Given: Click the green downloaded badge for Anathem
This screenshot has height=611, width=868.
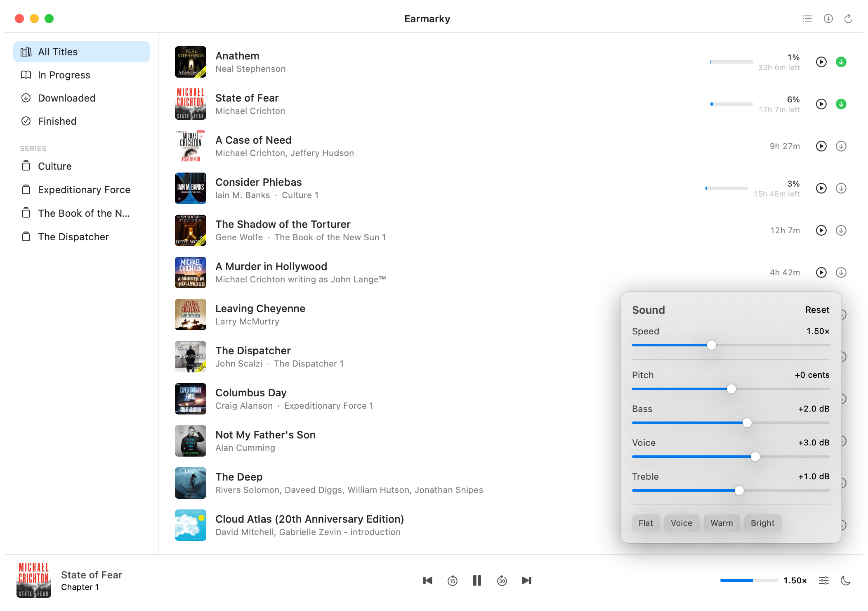Looking at the screenshot, I should tap(841, 62).
